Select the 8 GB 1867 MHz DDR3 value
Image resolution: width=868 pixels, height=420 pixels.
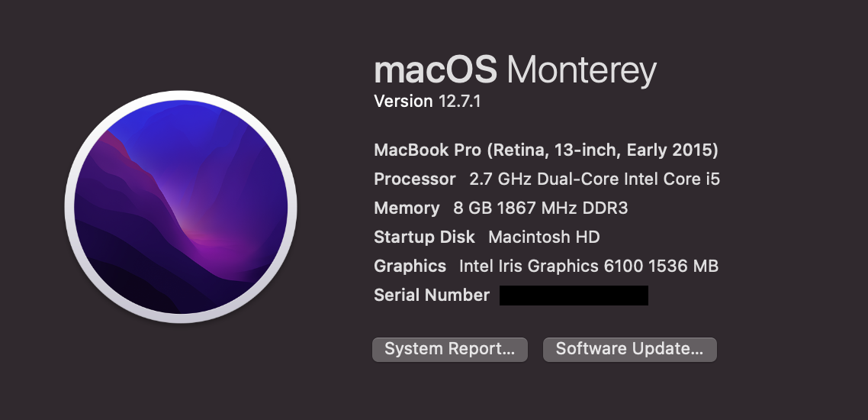[540, 208]
